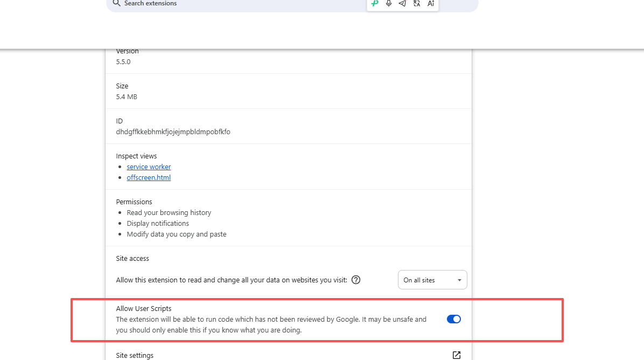Screen dimensions: 644x360
Task: Open the On all sites dropdown
Action: 432,280
